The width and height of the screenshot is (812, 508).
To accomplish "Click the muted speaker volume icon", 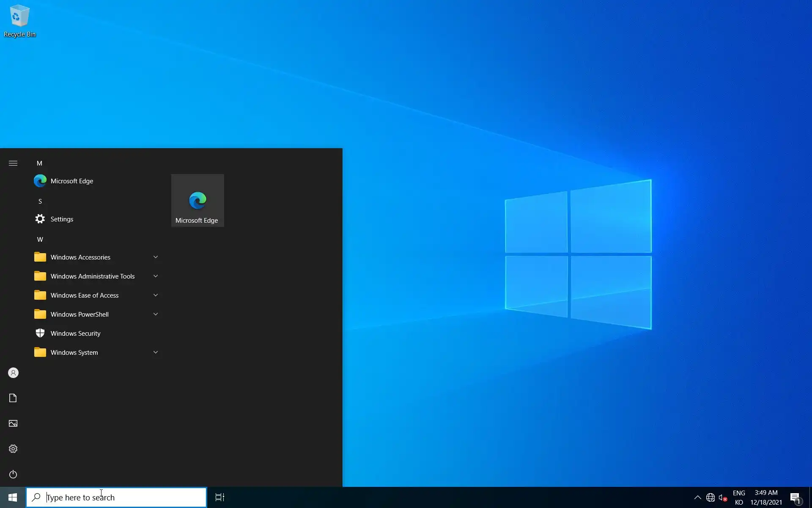I will coord(722,497).
